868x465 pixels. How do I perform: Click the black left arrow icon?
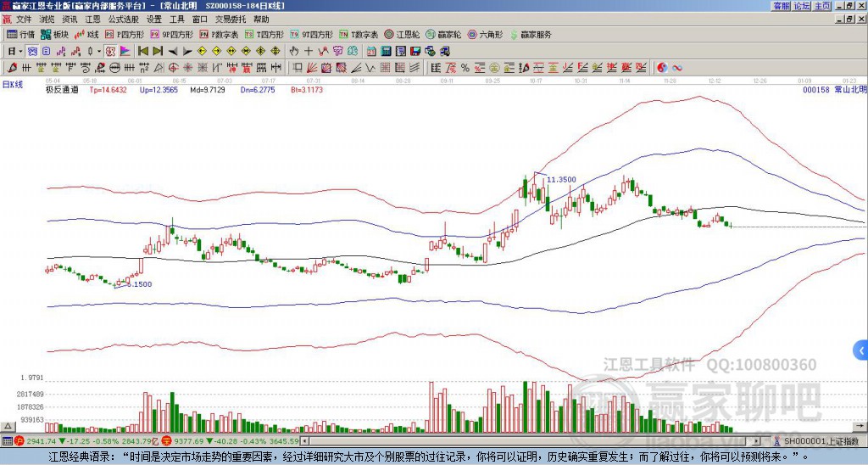tap(173, 52)
